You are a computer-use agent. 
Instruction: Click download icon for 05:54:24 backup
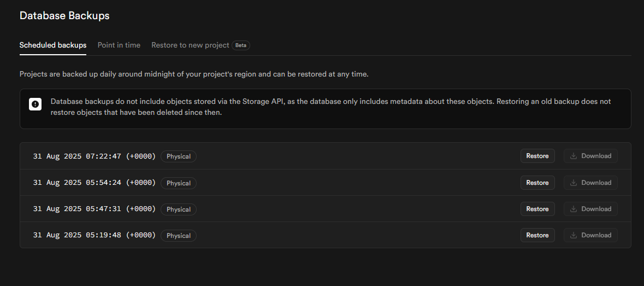(574, 183)
